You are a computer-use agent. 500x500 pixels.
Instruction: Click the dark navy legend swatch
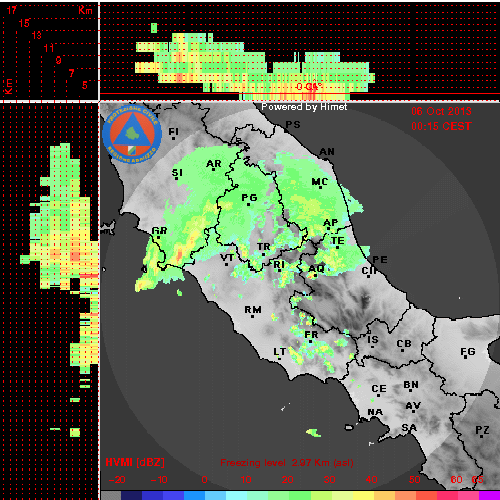(x=131, y=495)
